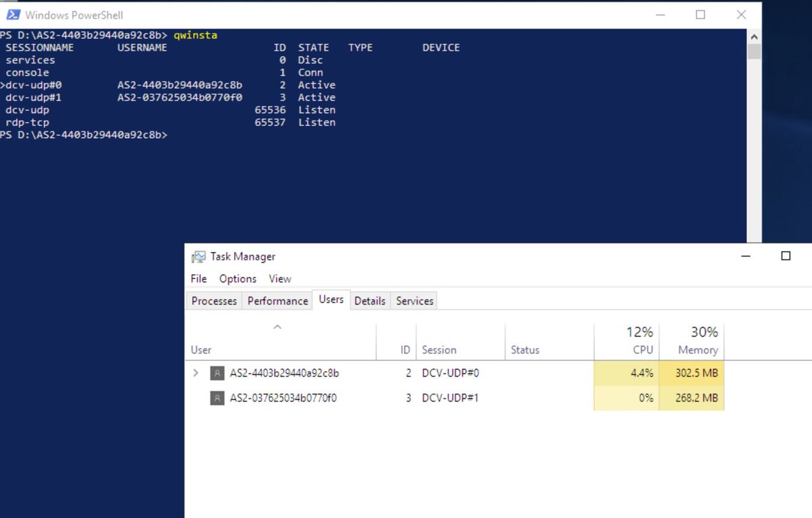Screen dimensions: 812x518
Task: Maximize the Windows PowerShell window
Action: tap(700, 14)
